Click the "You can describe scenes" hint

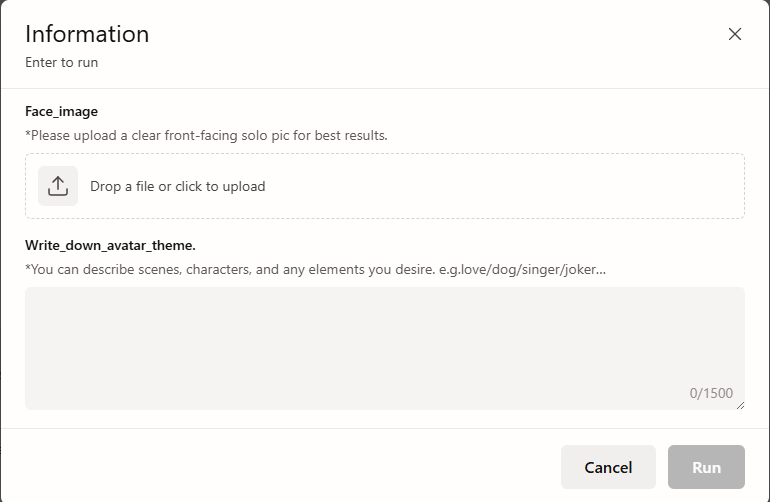(230, 269)
